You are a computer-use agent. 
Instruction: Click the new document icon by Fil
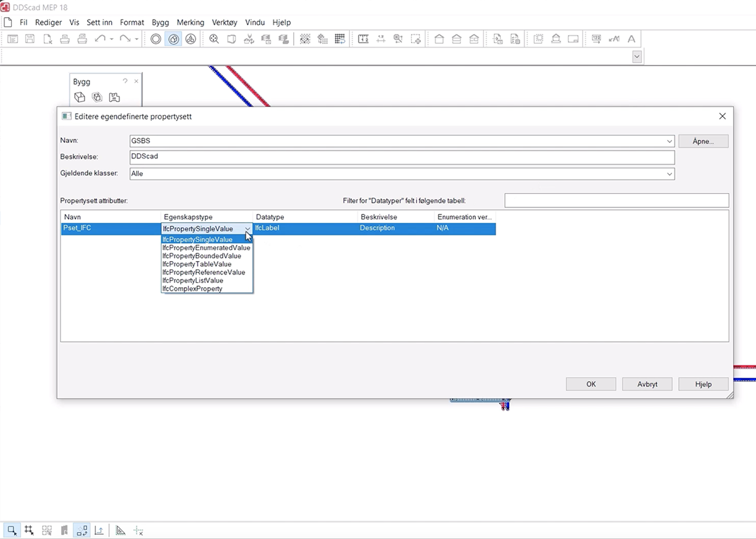8,22
